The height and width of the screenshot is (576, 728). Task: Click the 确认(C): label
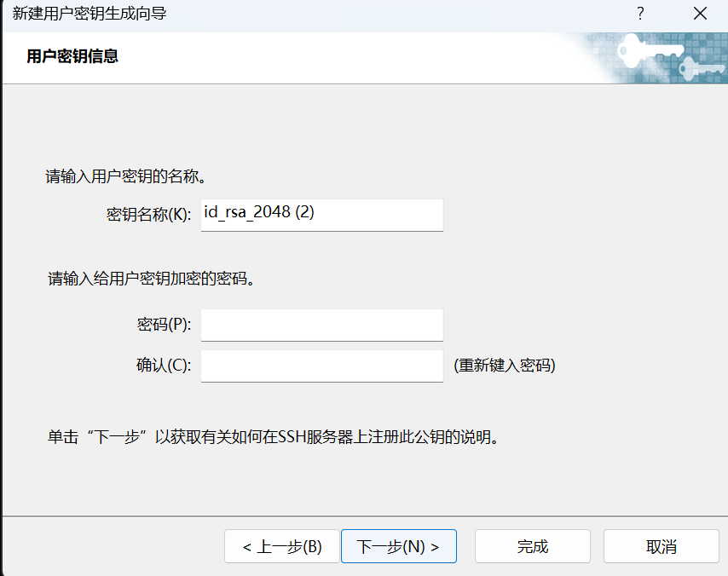[164, 366]
